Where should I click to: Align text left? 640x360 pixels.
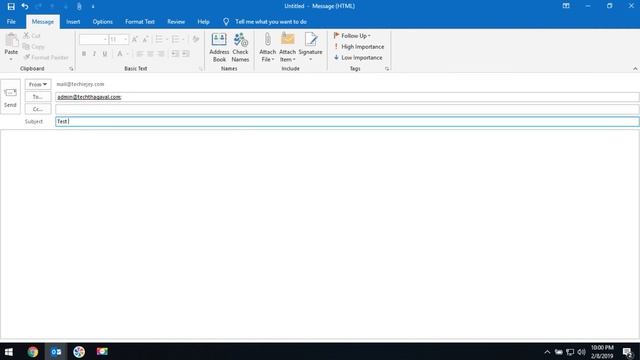[x=140, y=53]
